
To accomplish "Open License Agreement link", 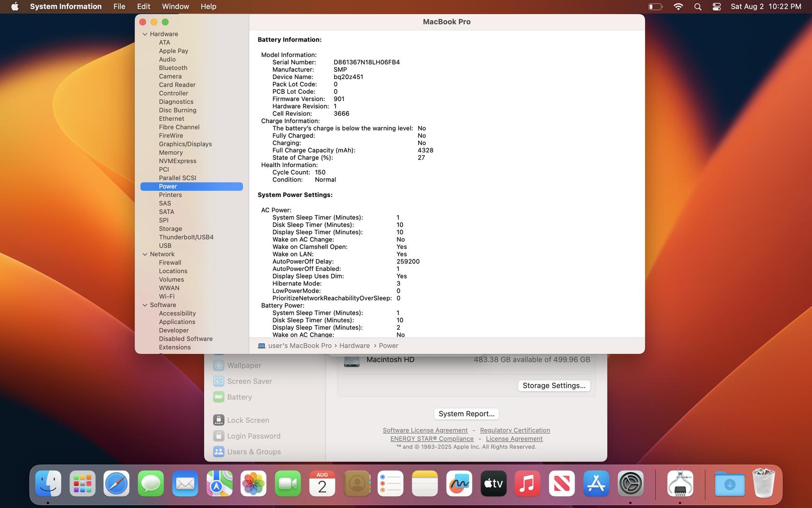I will pyautogui.click(x=514, y=439).
